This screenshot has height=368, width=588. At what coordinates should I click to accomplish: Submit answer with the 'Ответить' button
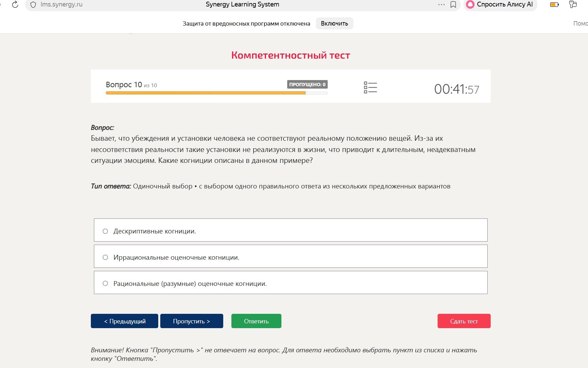tap(256, 321)
